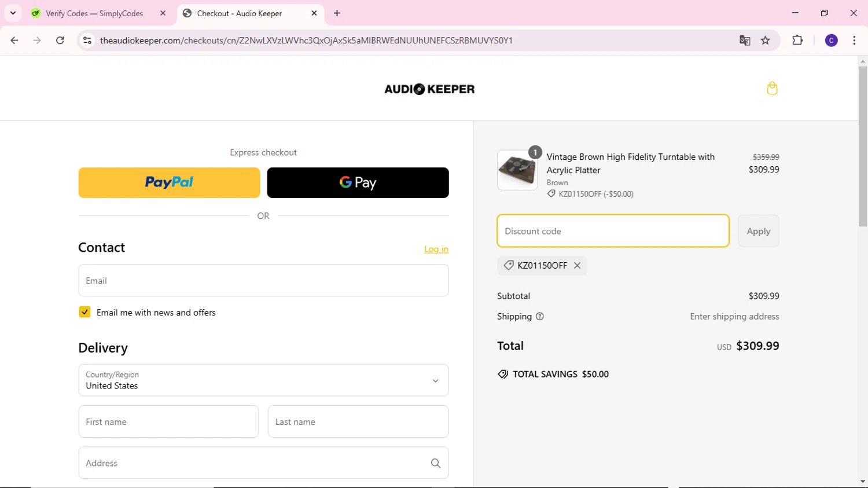This screenshot has width=868, height=488.
Task: Open the Chrome profile avatar
Action: click(832, 41)
